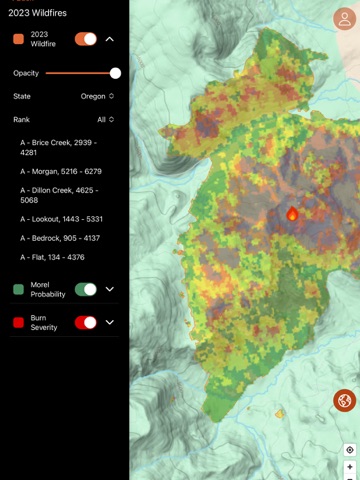Viewport: 360px width, 480px height.
Task: Adjust the Opacity slider handle
Action: point(115,73)
